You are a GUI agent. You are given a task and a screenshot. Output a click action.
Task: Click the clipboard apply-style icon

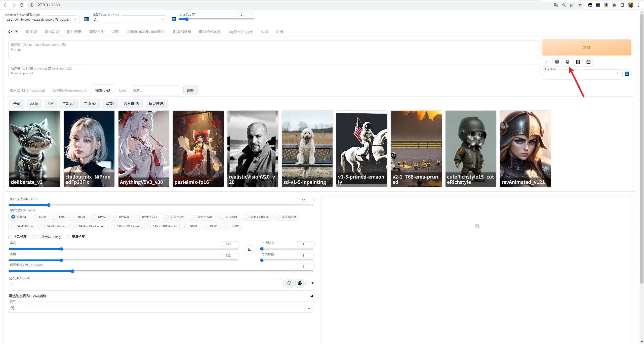578,62
